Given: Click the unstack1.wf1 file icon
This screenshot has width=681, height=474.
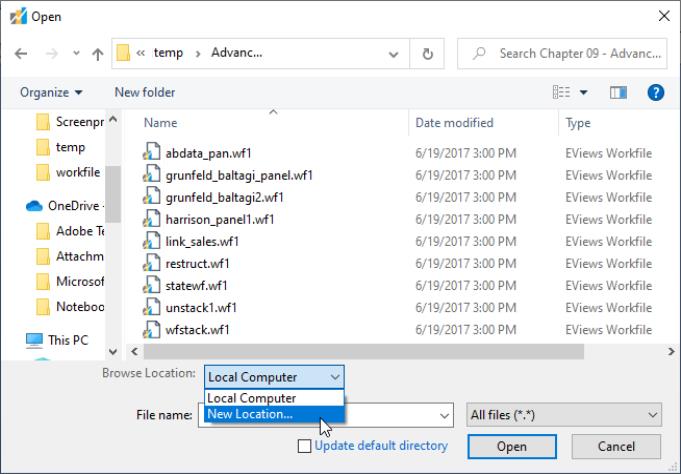Looking at the screenshot, I should pos(152,308).
